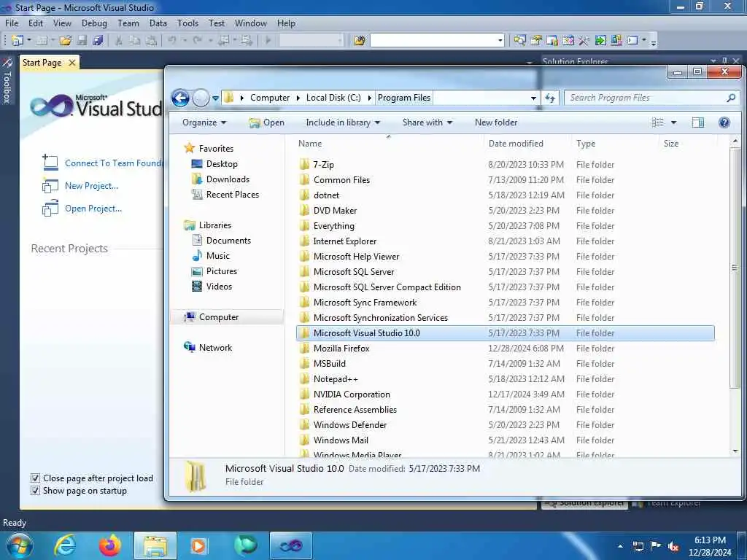Show hidden tray icons arrow
The width and height of the screenshot is (747, 560).
point(620,546)
